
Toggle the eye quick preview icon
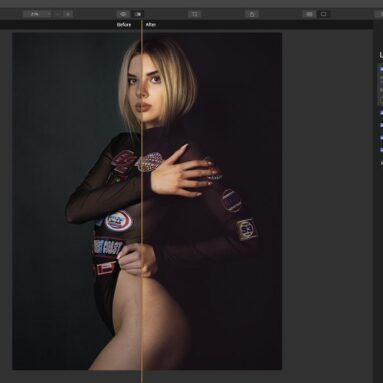123,14
